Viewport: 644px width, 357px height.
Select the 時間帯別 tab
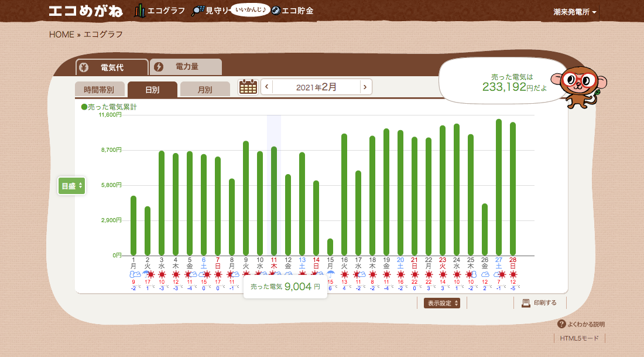point(99,90)
